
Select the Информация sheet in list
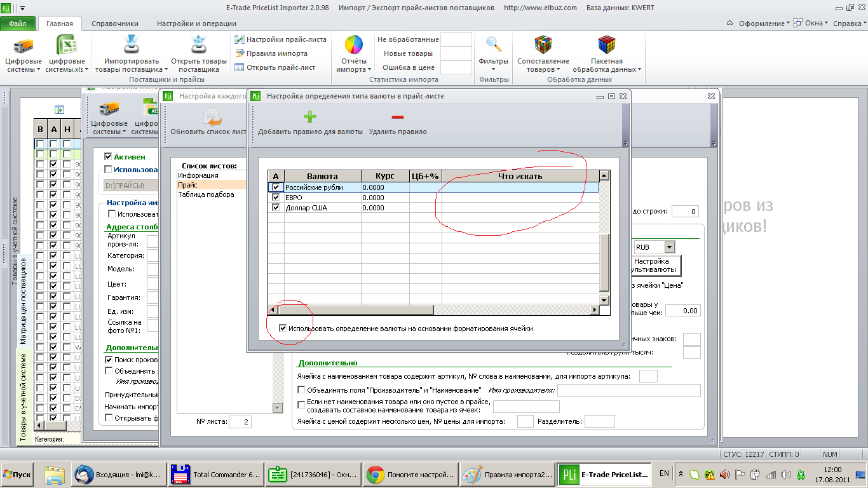[x=211, y=175]
